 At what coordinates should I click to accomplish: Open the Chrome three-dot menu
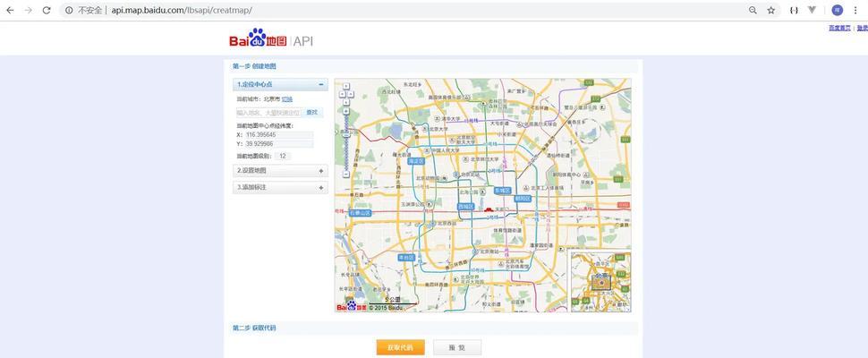(x=855, y=10)
